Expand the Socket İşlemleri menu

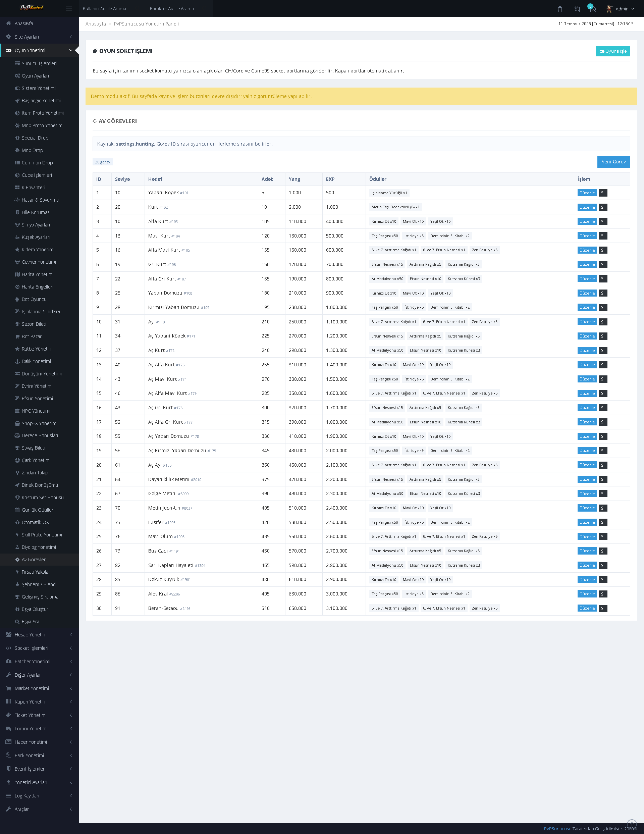tap(39, 648)
